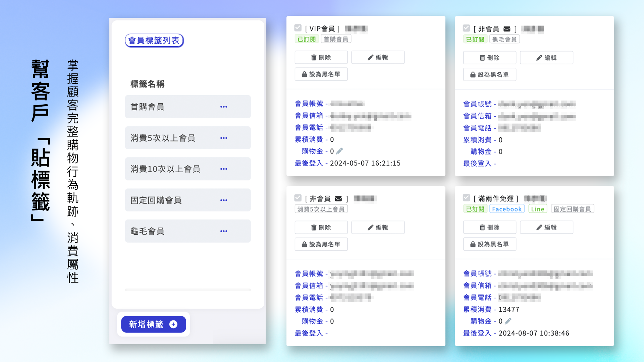
Task: Click the Line tag on 滿兩件免運 card
Action: point(538,209)
